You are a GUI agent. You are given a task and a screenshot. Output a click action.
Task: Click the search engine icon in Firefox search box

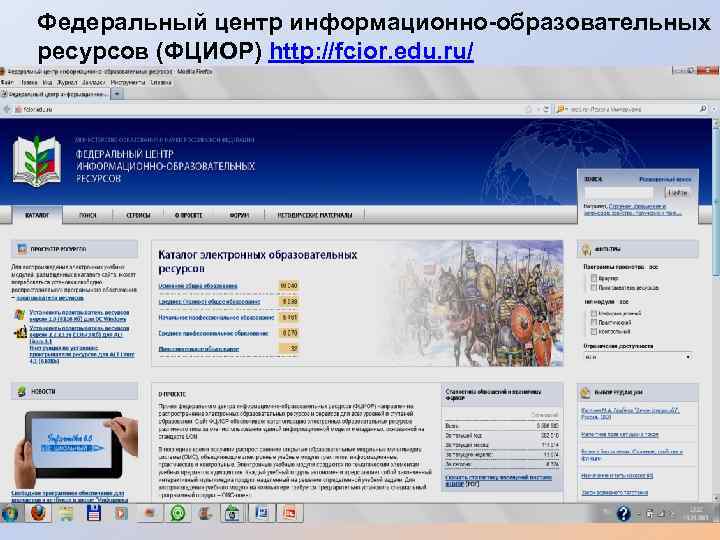[x=560, y=109]
